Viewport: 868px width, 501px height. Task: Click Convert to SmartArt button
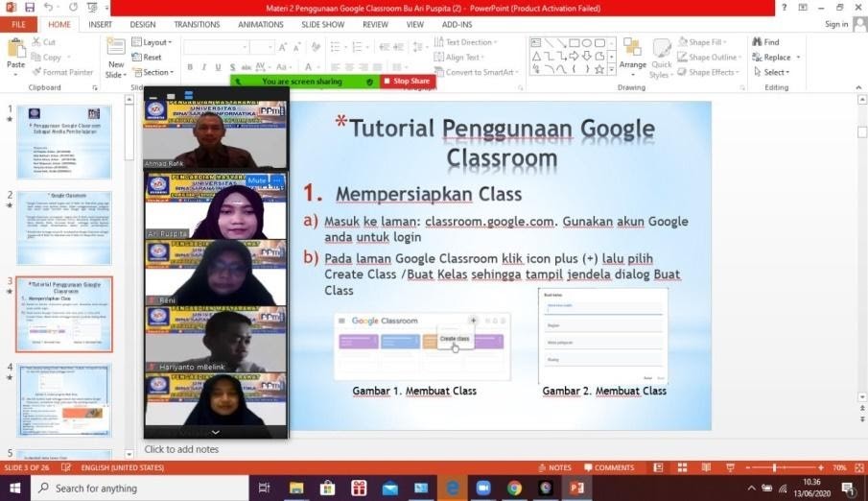pyautogui.click(x=476, y=72)
